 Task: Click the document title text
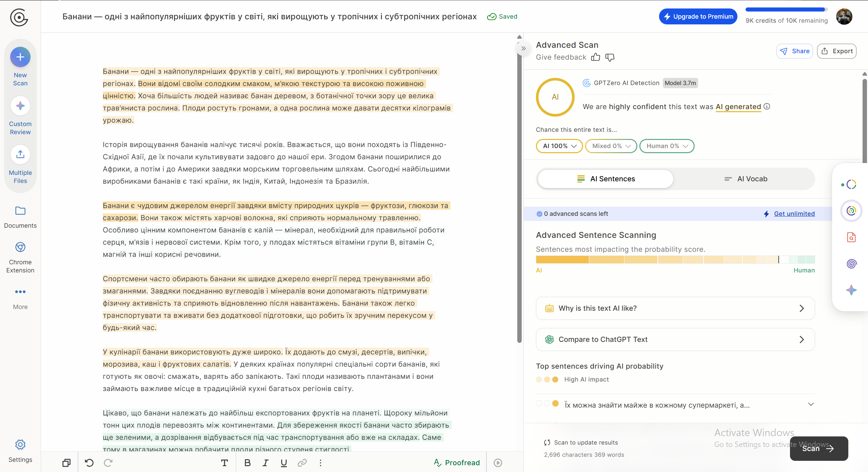click(269, 17)
